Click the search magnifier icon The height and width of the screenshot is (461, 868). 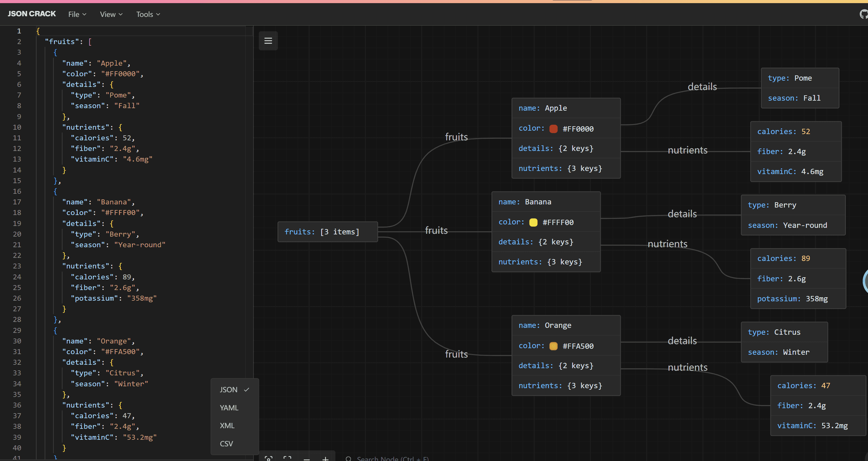349,458
